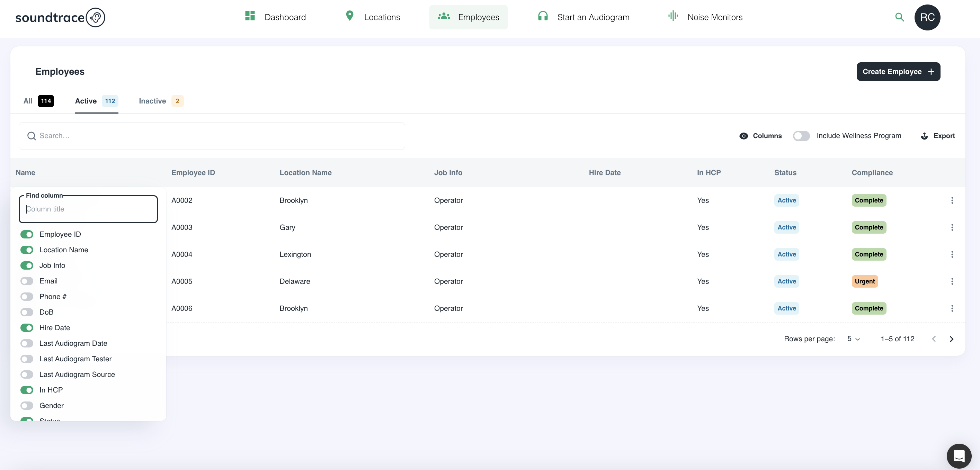Click the top-right search magnifier icon
The height and width of the screenshot is (470, 980).
899,17
